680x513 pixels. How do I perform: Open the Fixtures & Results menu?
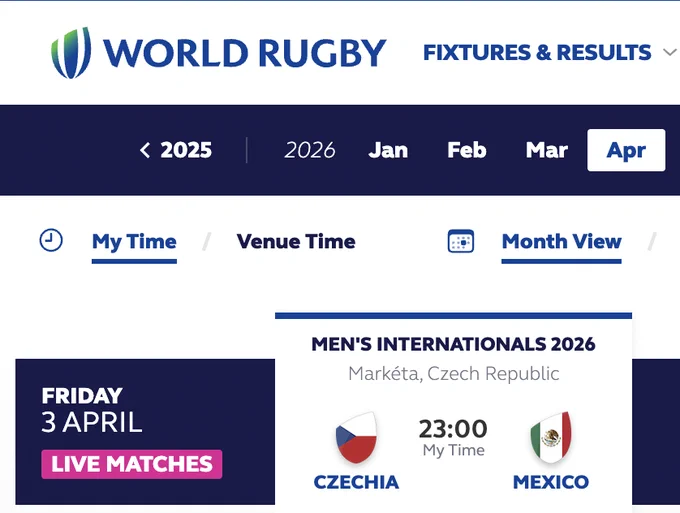pyautogui.click(x=537, y=52)
